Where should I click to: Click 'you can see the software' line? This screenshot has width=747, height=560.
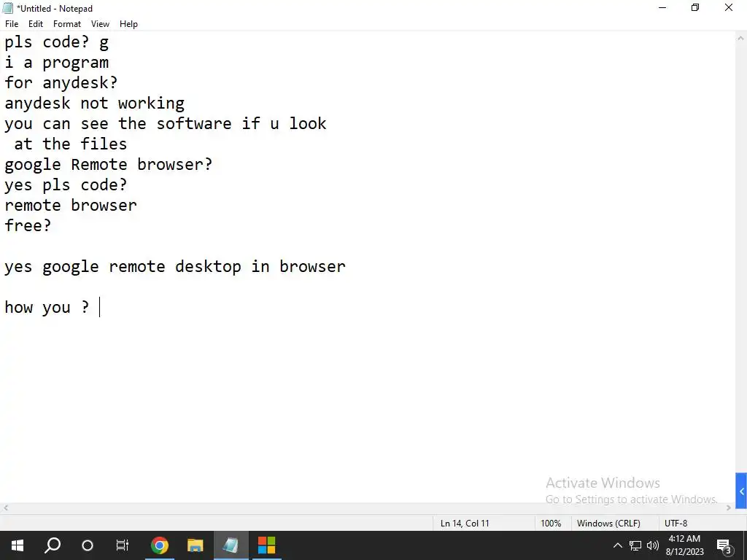(166, 123)
